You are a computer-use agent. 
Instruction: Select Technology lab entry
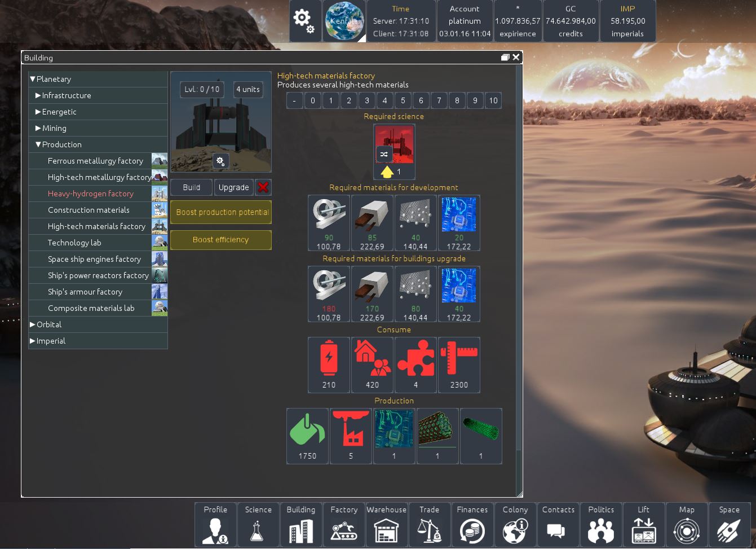[98, 243]
